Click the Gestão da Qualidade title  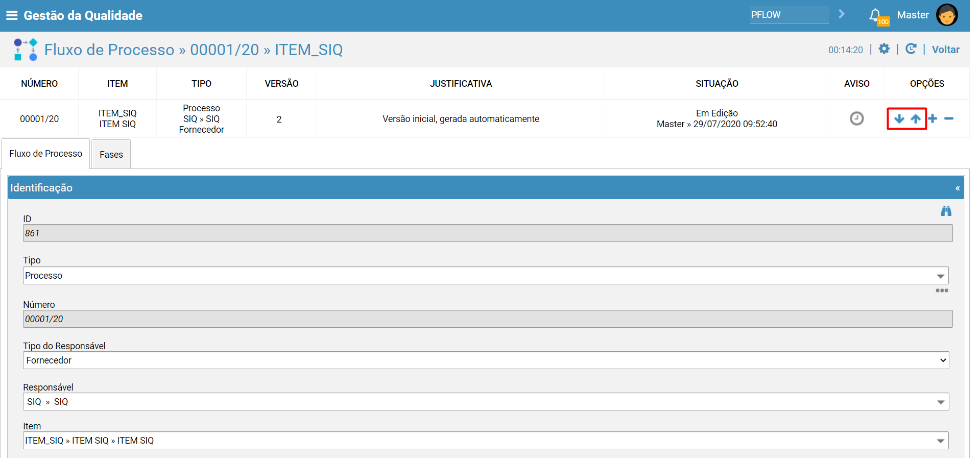pyautogui.click(x=83, y=15)
